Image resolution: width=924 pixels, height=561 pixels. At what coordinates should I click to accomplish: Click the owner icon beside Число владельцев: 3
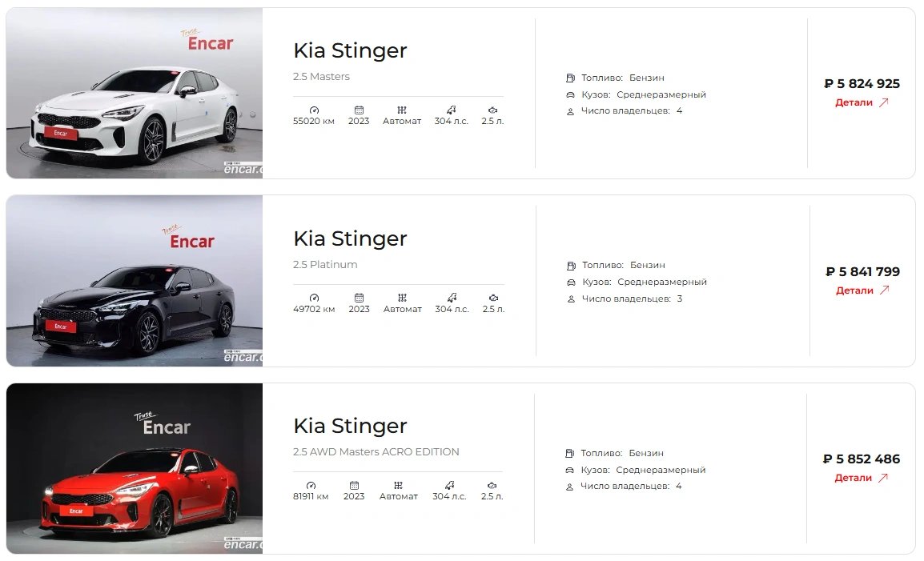coord(571,299)
